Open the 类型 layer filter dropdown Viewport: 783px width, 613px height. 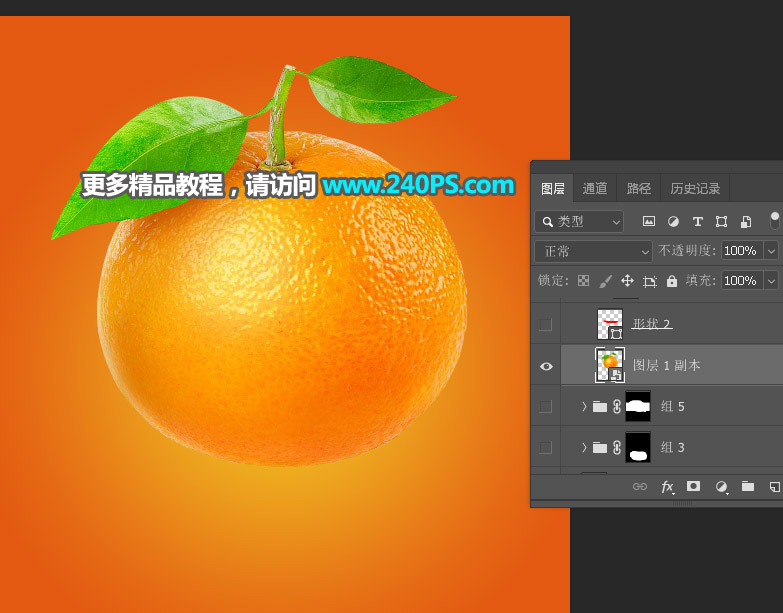[579, 221]
